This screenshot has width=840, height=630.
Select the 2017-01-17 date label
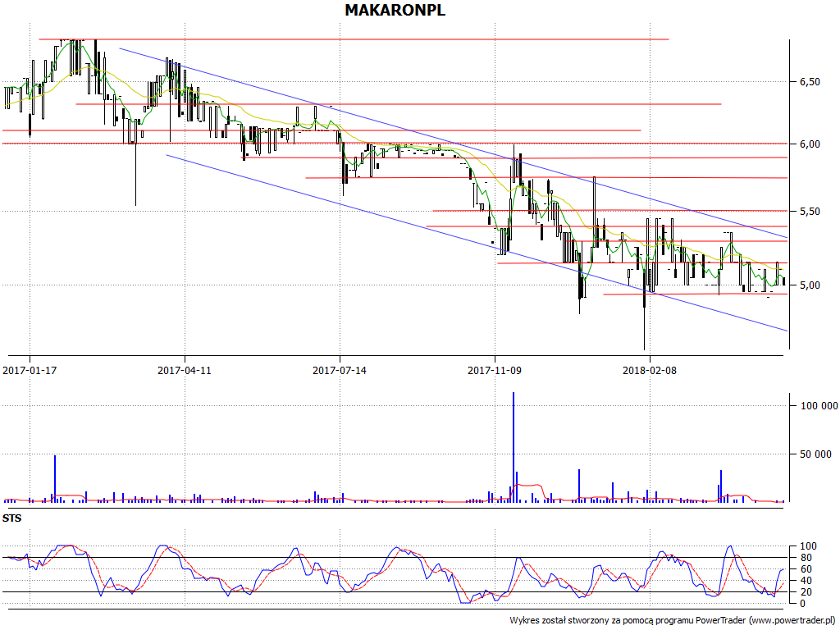[x=30, y=370]
